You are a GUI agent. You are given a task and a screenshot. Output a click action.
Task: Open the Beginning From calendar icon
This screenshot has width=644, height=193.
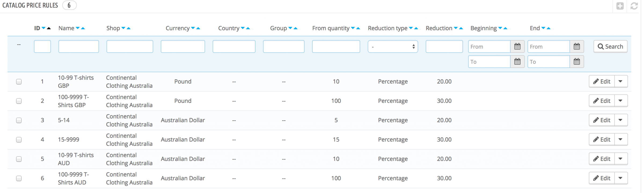coord(517,46)
